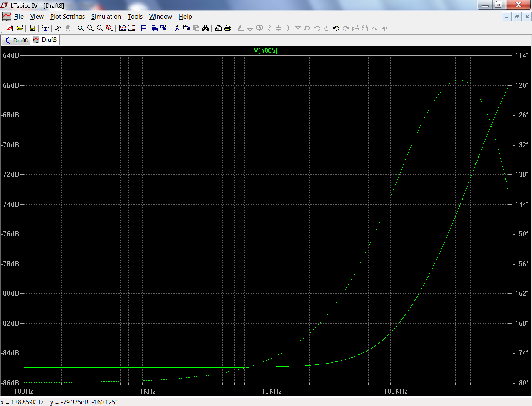
Task: Click the Zoom Out magnifier icon
Action: (100, 28)
